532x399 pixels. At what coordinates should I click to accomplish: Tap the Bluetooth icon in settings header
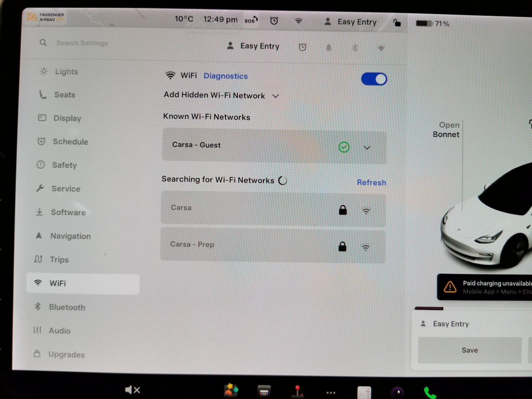(355, 48)
